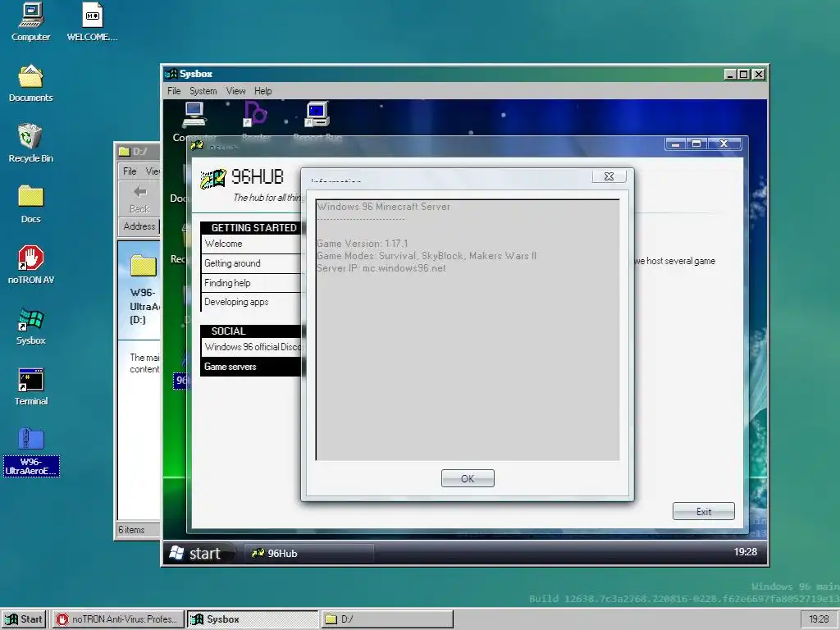
Task: Select the W96-UltraAero folder in D:/ window
Action: pos(143,267)
